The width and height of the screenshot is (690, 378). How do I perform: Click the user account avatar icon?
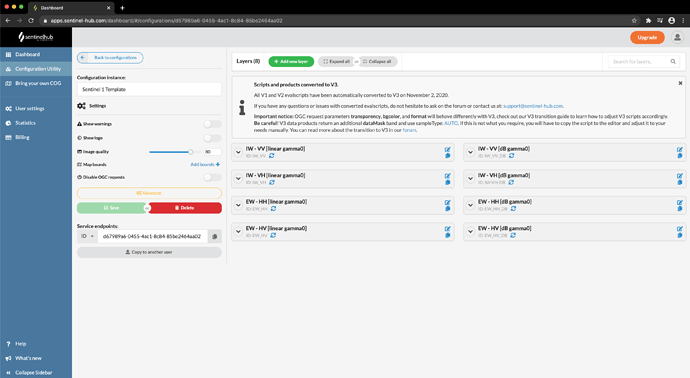[677, 37]
